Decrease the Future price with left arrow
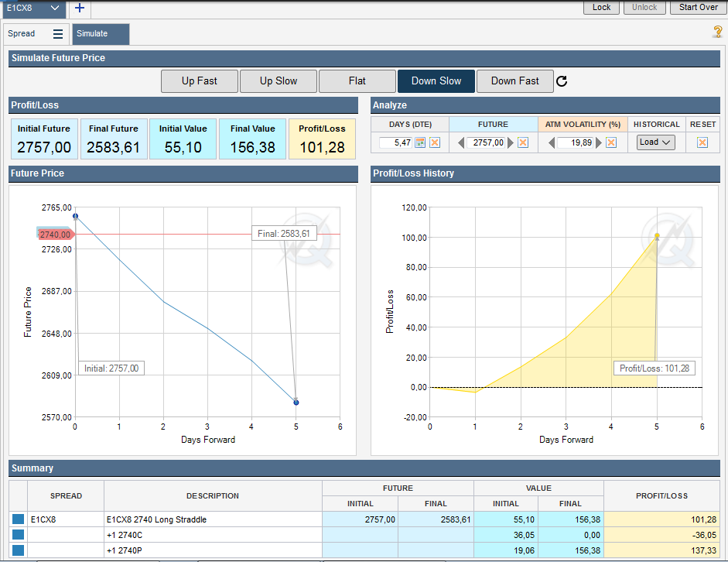The width and height of the screenshot is (728, 562). pos(461,142)
